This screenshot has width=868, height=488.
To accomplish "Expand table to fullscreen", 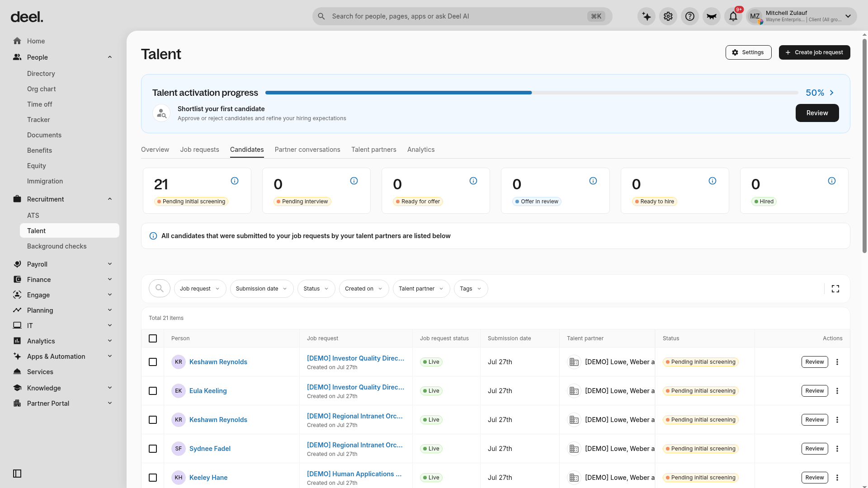I will point(835,289).
